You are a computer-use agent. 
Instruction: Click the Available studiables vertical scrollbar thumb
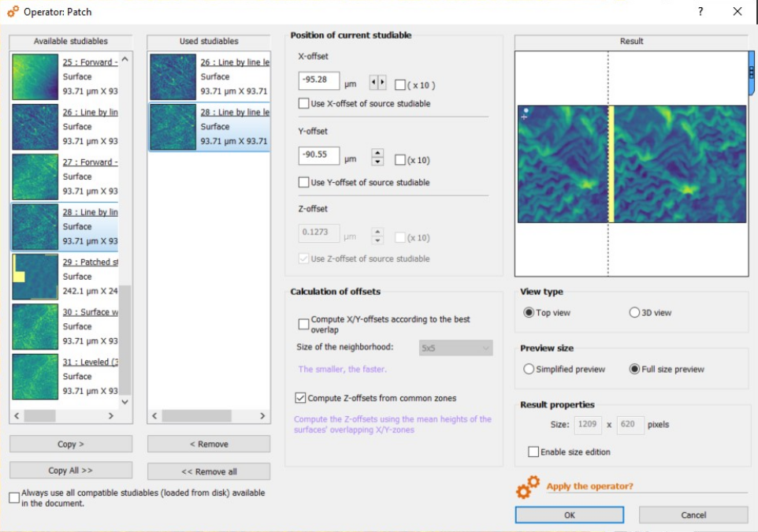tap(124, 340)
